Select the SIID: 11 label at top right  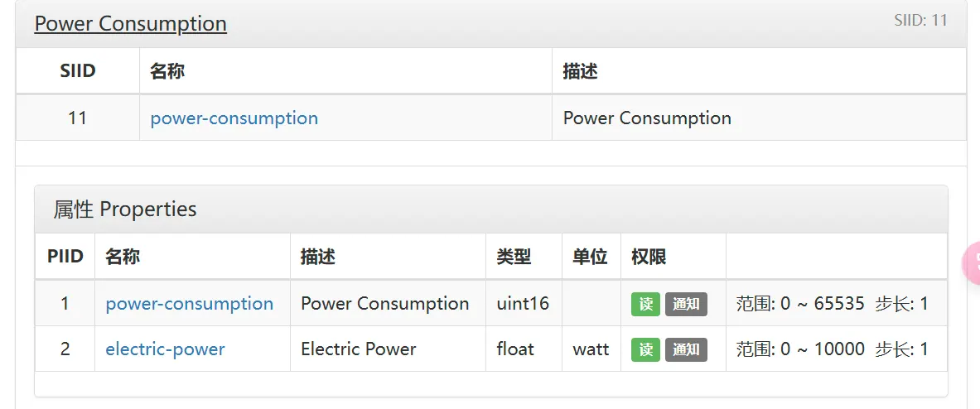point(920,21)
